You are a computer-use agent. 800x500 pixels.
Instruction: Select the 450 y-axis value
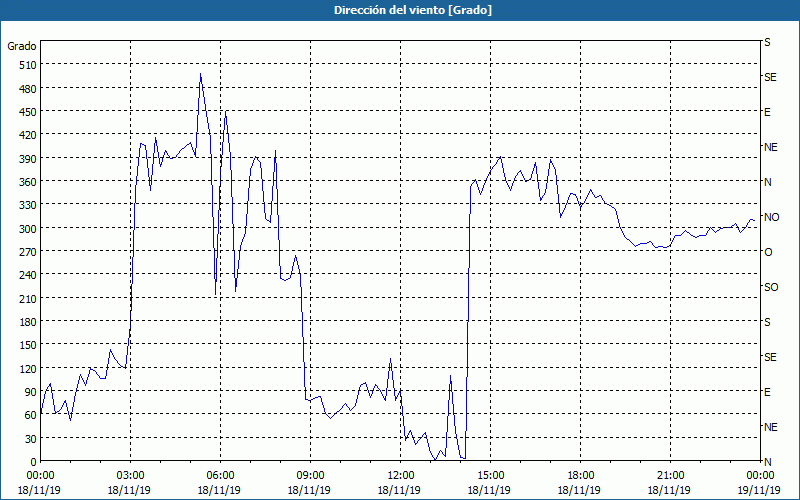[x=28, y=112]
